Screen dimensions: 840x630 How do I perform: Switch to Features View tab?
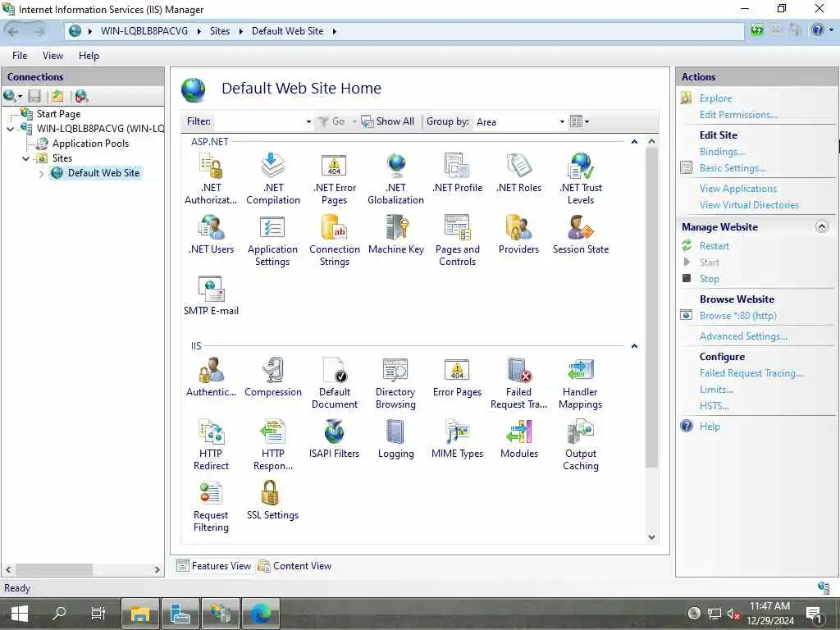pos(214,566)
